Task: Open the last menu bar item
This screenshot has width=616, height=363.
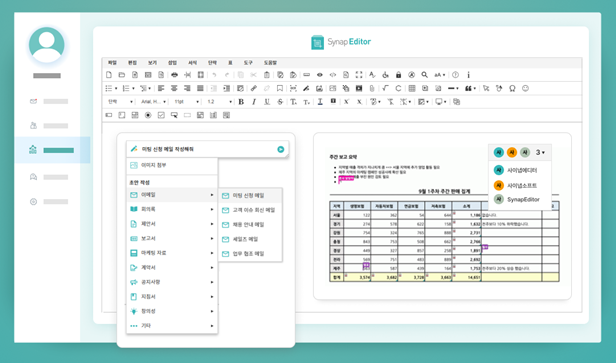Action: coord(270,62)
